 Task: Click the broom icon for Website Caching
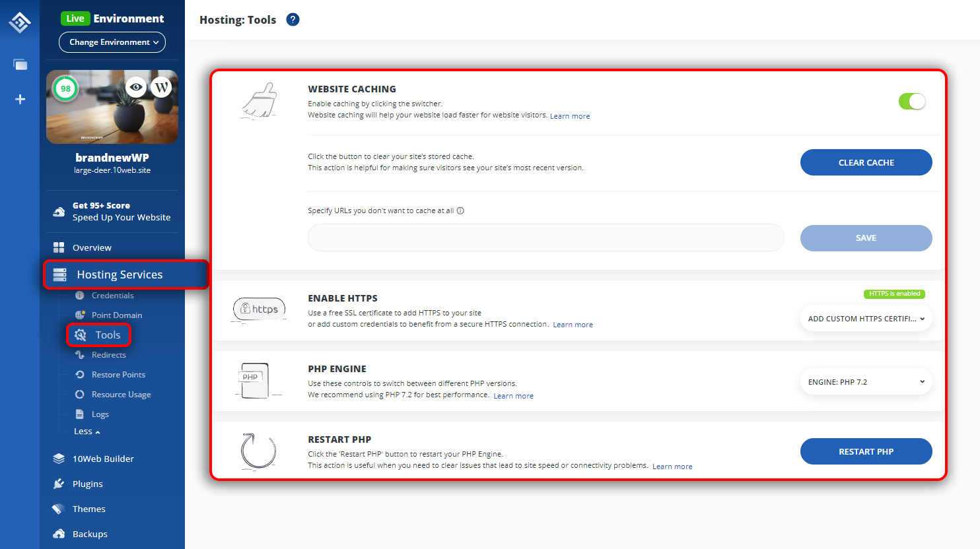click(259, 101)
